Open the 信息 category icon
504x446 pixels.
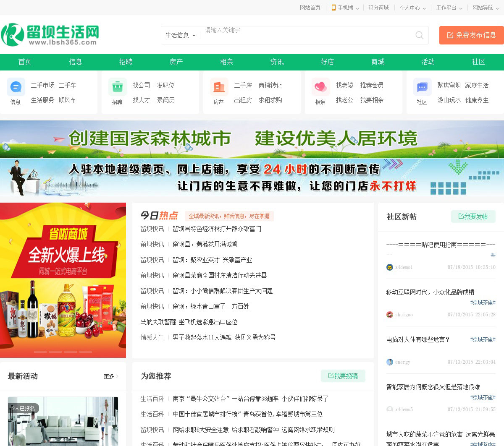[16, 87]
